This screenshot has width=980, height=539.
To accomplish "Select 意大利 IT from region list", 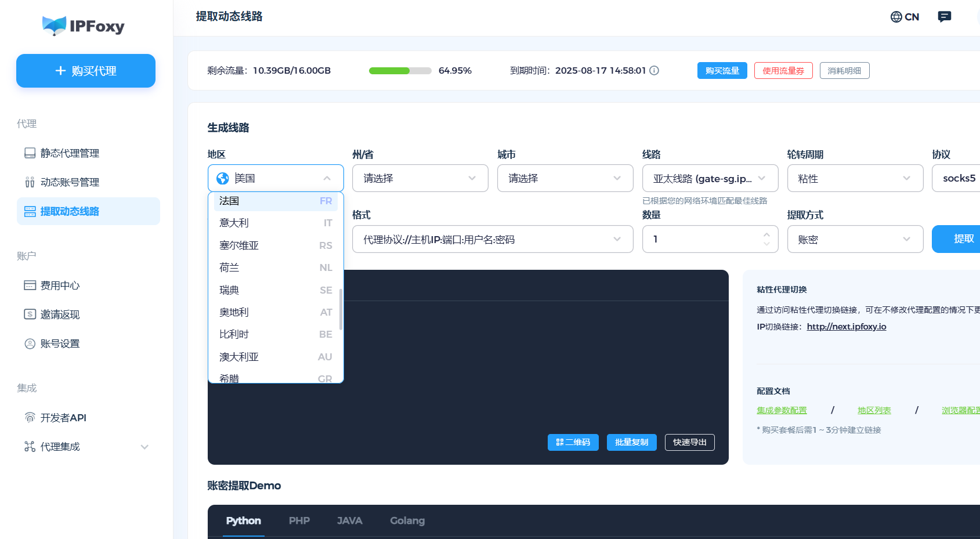I will [x=276, y=223].
